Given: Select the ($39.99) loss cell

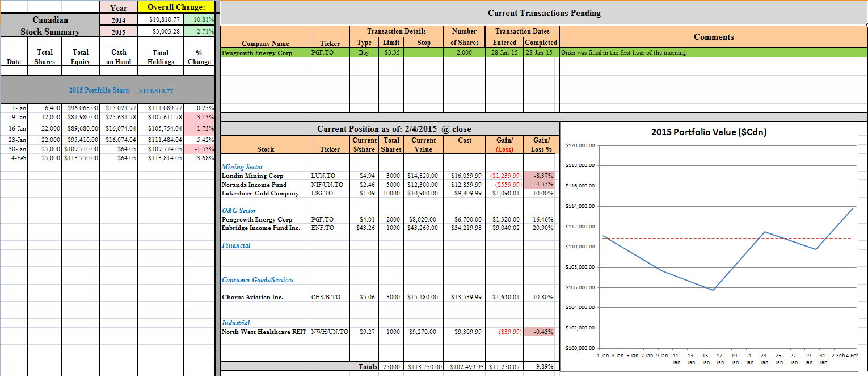Looking at the screenshot, I should [505, 332].
